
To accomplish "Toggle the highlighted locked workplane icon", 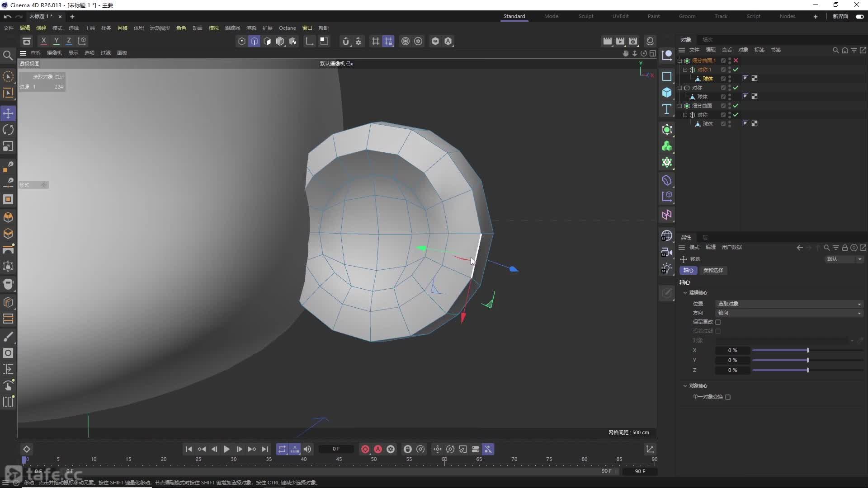I will 388,42.
